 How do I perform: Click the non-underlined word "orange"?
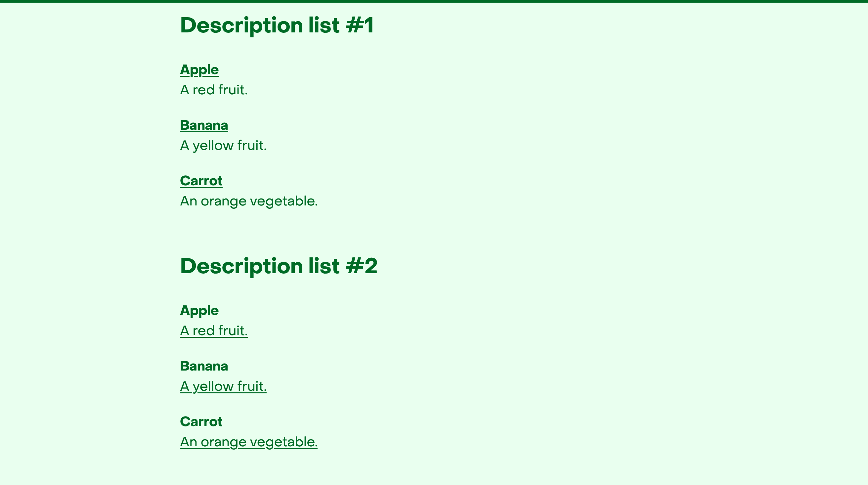[x=224, y=201]
